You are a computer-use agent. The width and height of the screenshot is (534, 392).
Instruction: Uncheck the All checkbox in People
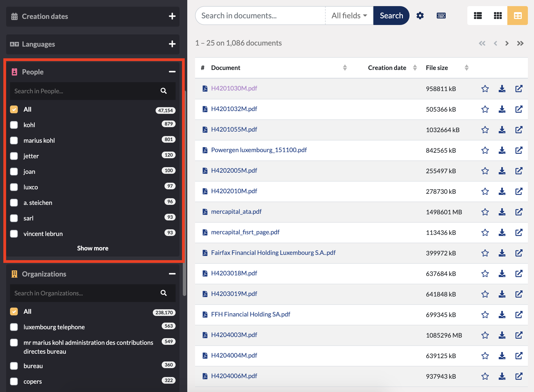[14, 109]
